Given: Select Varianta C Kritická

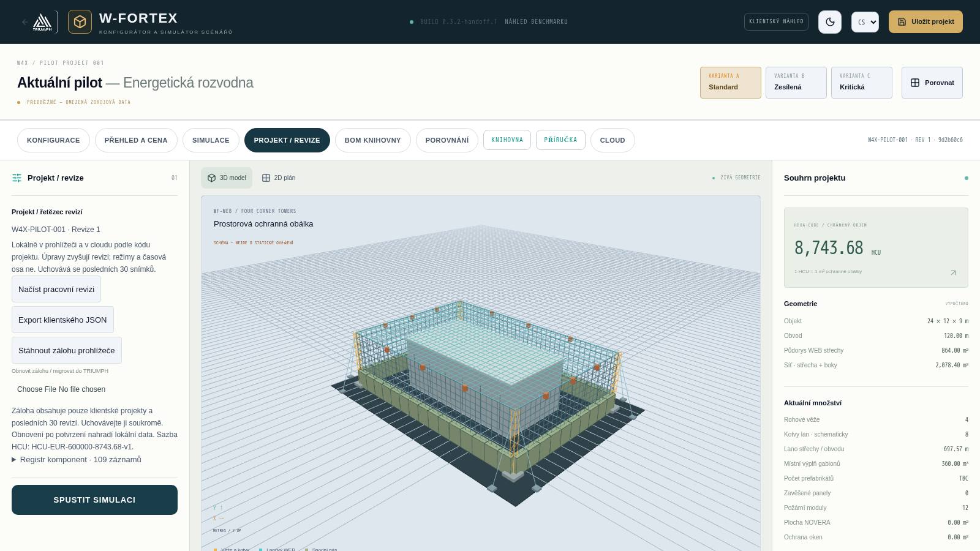Looking at the screenshot, I should point(862,83).
